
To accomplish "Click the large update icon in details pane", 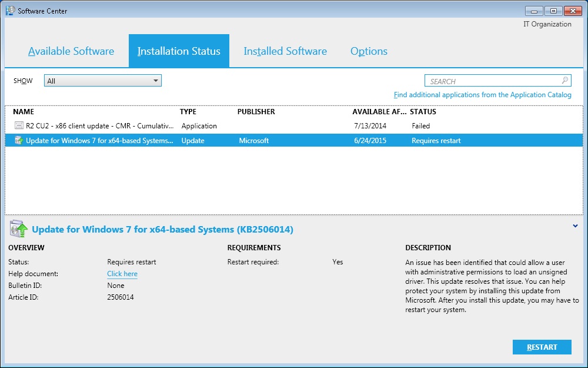I will [x=18, y=228].
